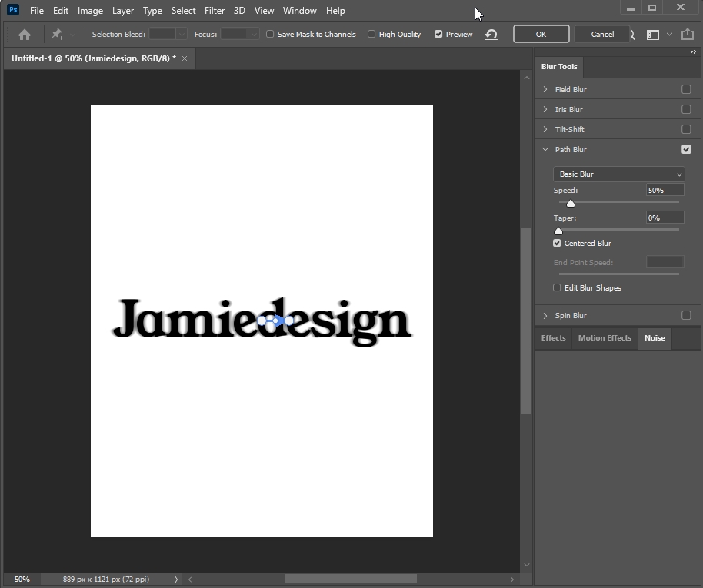The height and width of the screenshot is (588, 703).
Task: Enable the Edit Blur Shapes checkbox
Action: [x=557, y=287]
